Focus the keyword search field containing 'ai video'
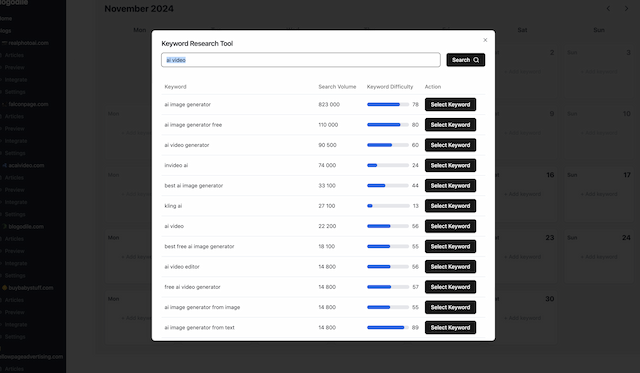The image size is (640, 373). (x=301, y=60)
